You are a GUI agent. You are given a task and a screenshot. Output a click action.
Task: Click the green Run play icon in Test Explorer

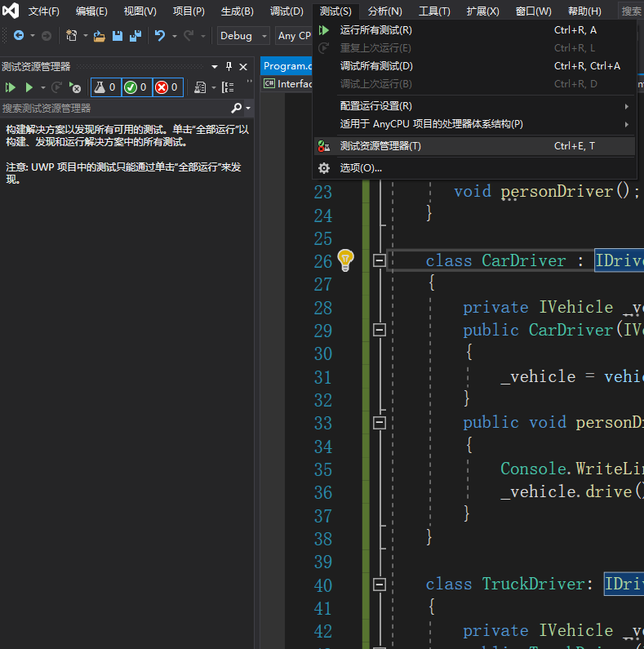pos(29,87)
